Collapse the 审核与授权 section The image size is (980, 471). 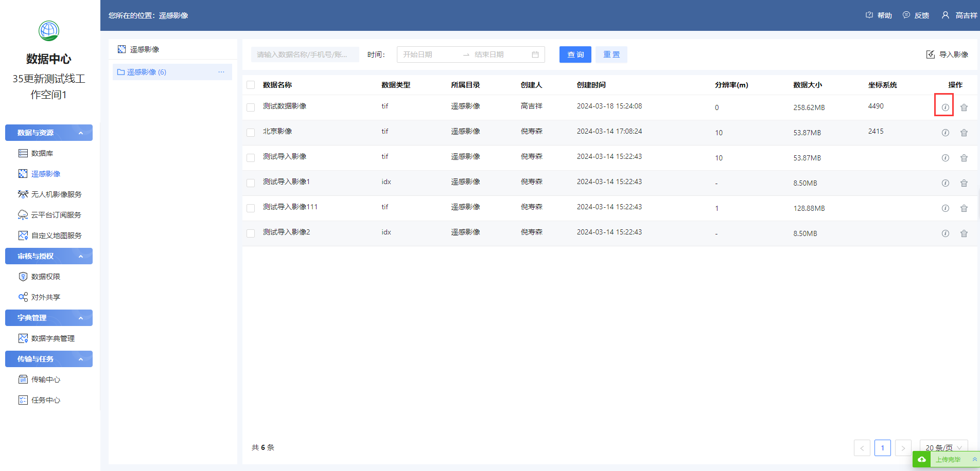49,256
